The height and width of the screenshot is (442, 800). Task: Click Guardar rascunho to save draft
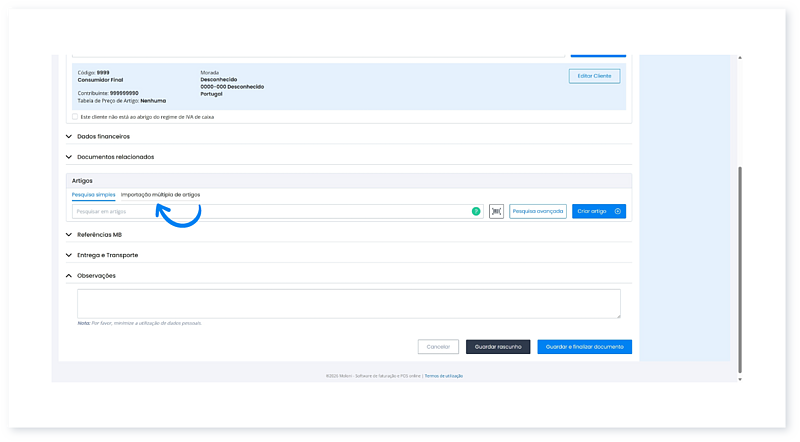(497, 346)
